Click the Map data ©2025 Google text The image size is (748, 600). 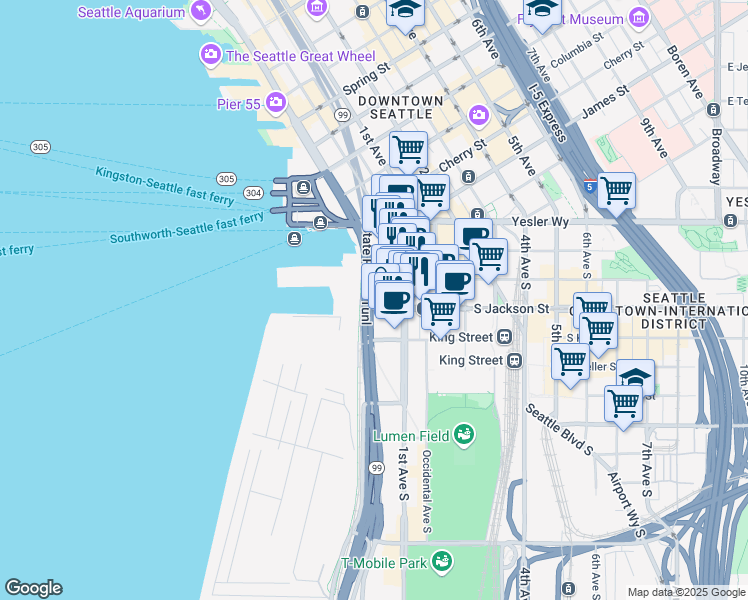click(685, 592)
